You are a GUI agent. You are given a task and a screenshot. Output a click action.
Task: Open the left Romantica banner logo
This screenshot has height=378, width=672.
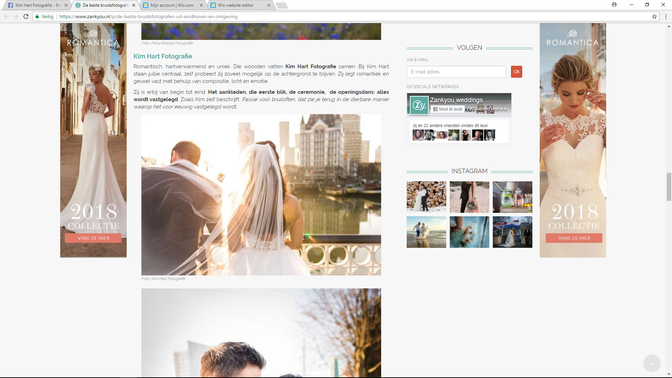[x=93, y=39]
